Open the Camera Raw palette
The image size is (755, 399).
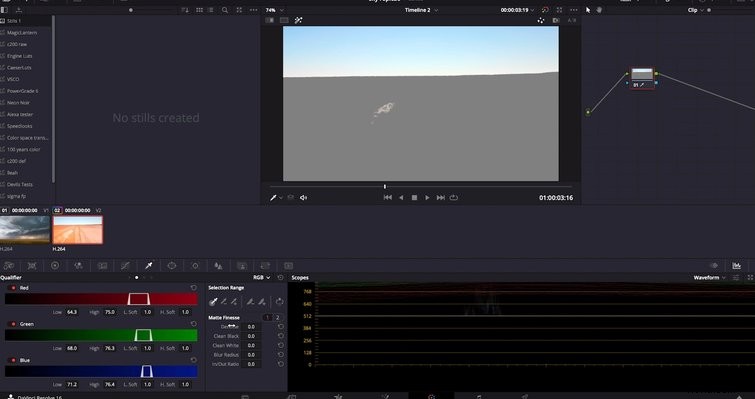tap(9, 266)
